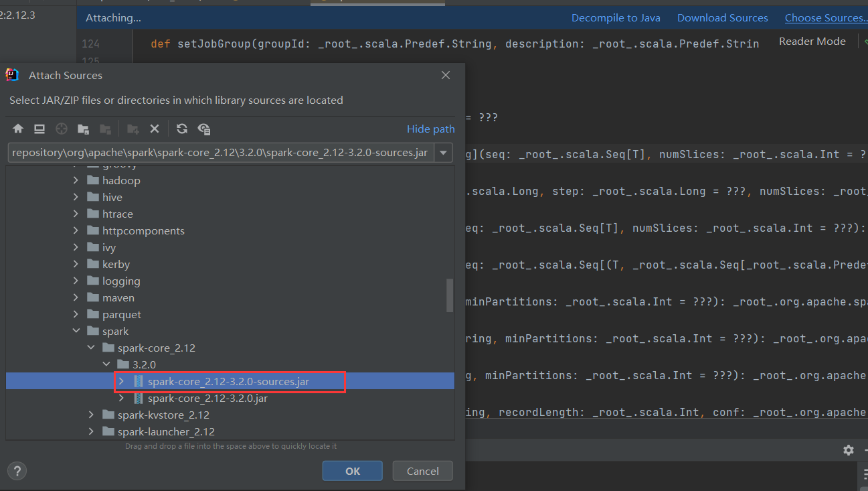Click Decompile to Java link
The width and height of the screenshot is (868, 491).
point(616,18)
